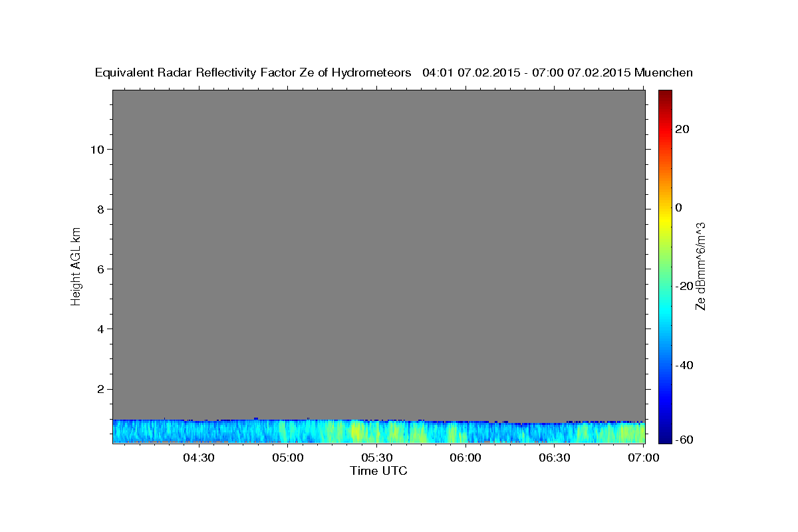Click the height tick label '6'
This screenshot has height=532, width=798.
click(101, 269)
